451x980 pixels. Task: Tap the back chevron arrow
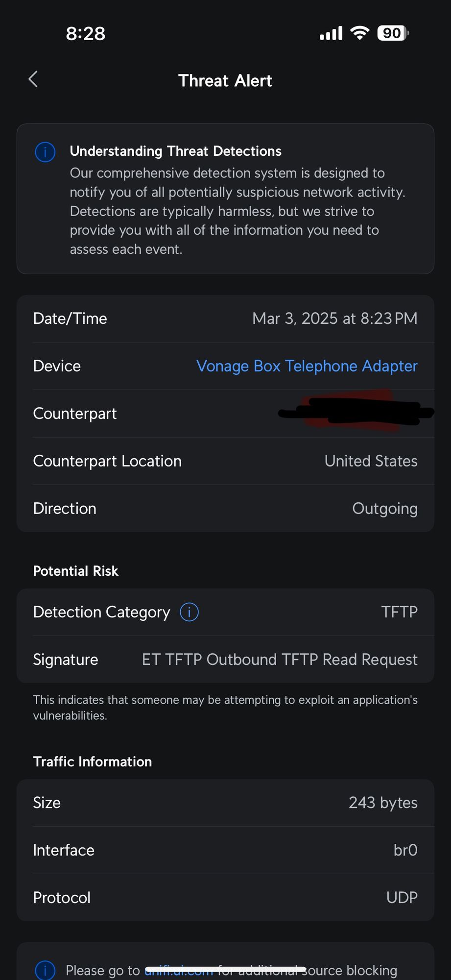click(x=33, y=79)
